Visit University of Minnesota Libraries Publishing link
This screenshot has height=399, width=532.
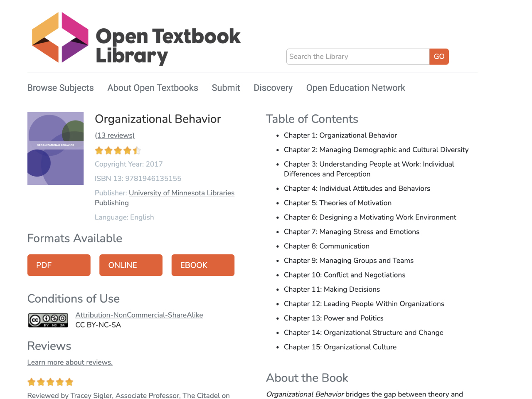(165, 198)
